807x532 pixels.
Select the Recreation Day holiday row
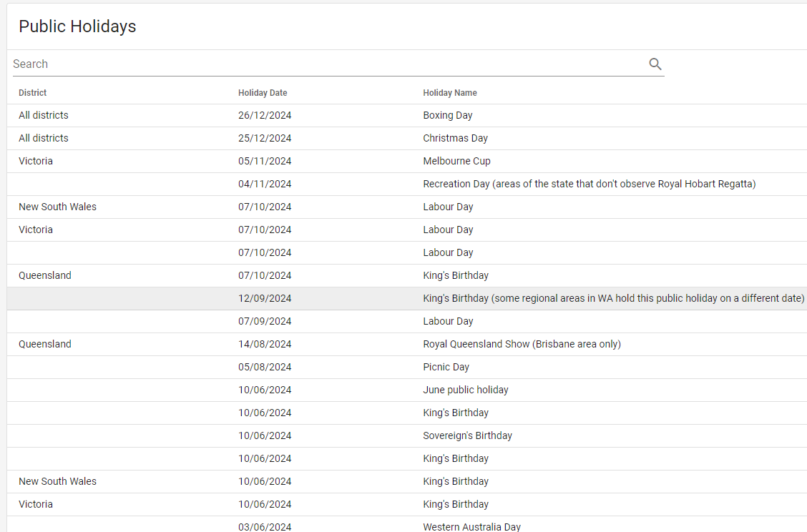(x=589, y=184)
